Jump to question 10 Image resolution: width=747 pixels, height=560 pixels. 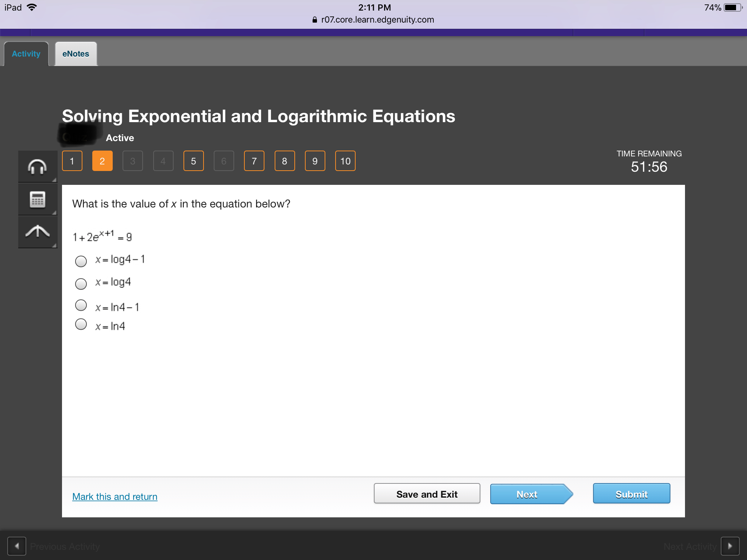point(345,161)
